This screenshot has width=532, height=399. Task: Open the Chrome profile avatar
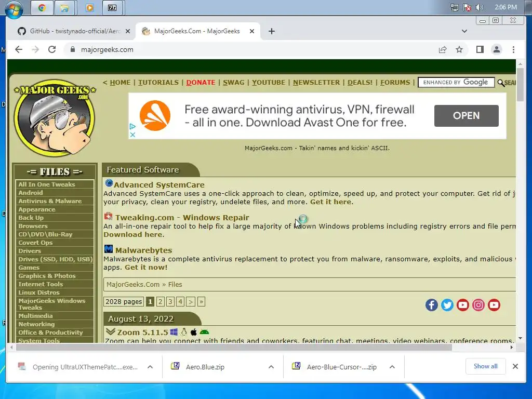496,49
